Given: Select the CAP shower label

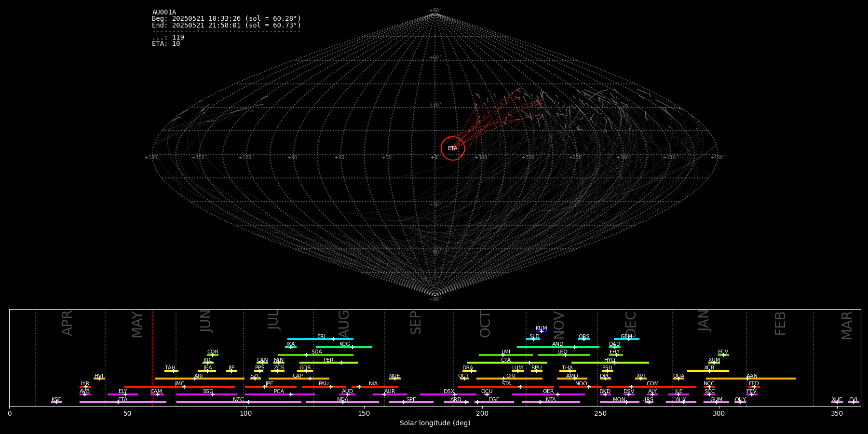Looking at the screenshot, I should pyautogui.click(x=298, y=376).
